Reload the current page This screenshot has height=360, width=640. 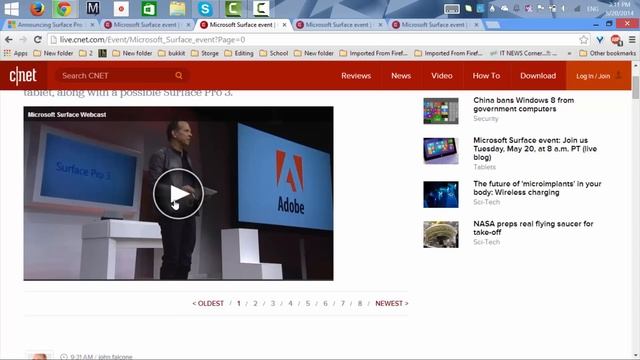(x=38, y=40)
